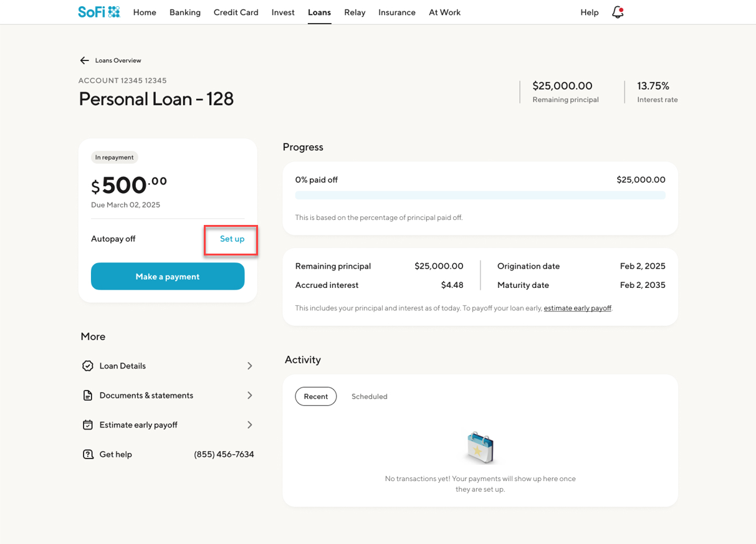Click the In repayment status badge
This screenshot has height=544, width=756.
pos(115,157)
